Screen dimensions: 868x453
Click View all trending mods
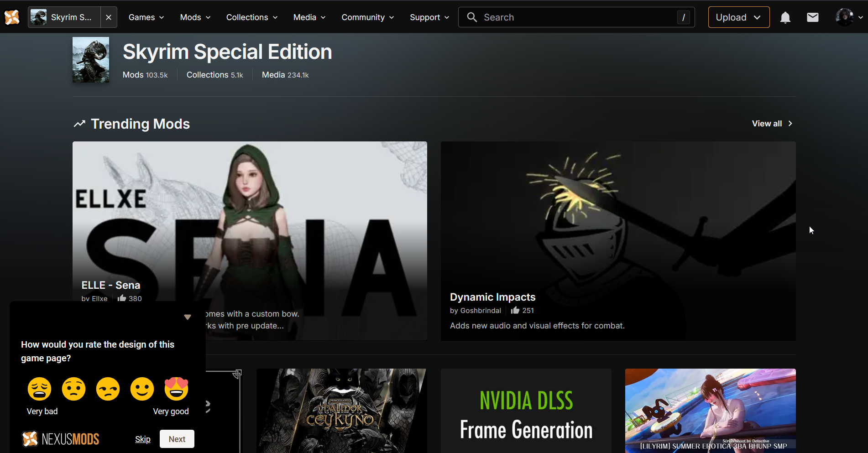coord(772,124)
